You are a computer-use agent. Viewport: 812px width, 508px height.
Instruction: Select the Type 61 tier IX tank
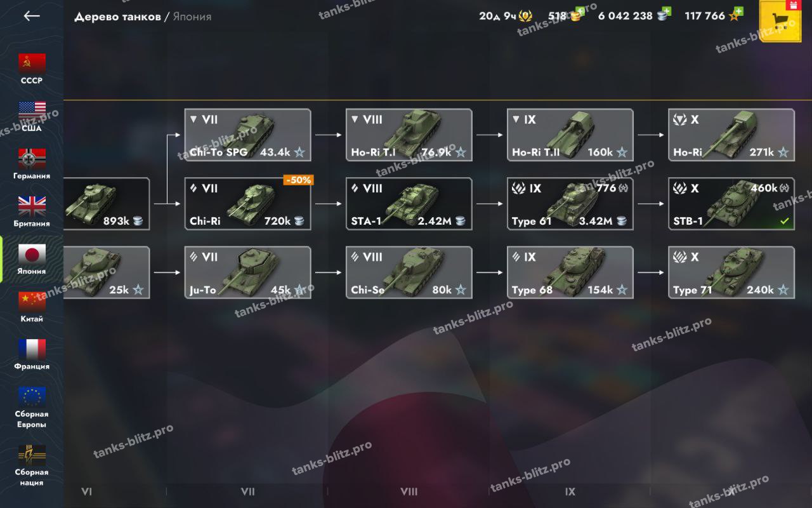[x=570, y=204]
